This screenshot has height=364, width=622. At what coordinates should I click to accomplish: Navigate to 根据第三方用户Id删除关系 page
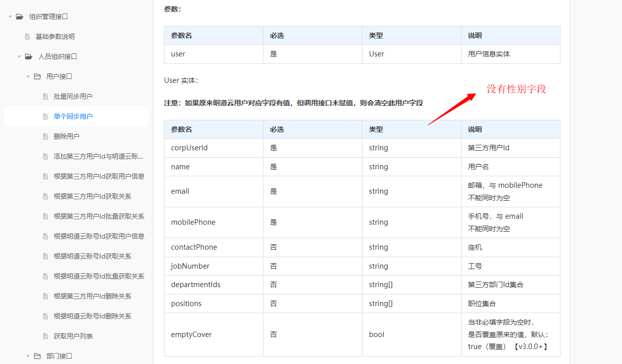tap(92, 296)
